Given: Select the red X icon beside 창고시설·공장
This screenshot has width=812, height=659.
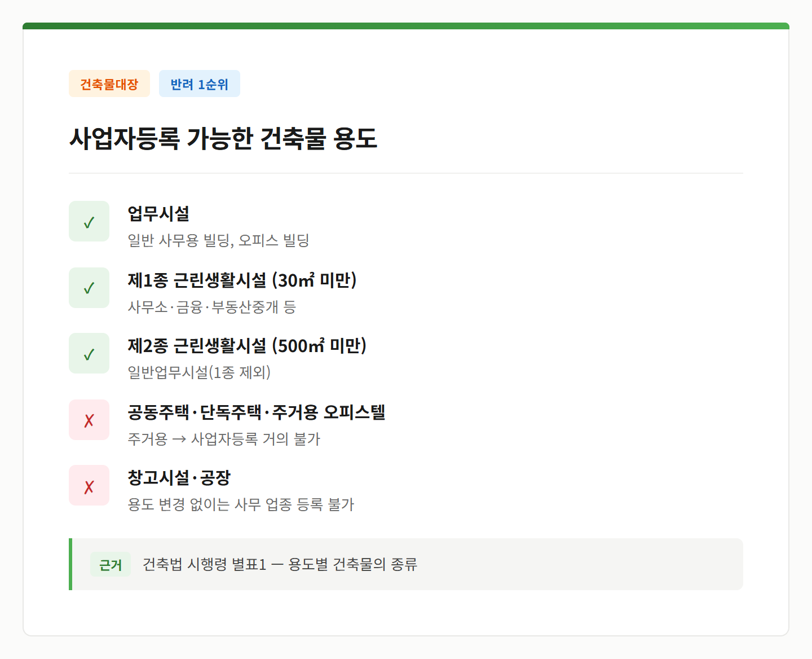Looking at the screenshot, I should [x=89, y=485].
